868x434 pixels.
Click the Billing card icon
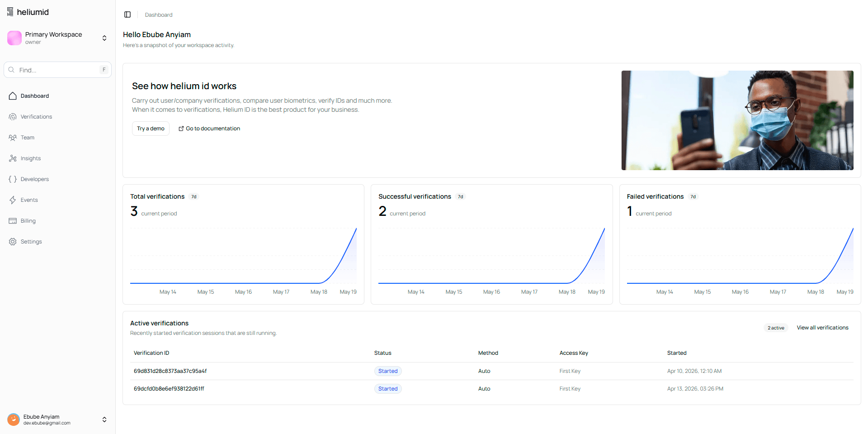pos(13,221)
